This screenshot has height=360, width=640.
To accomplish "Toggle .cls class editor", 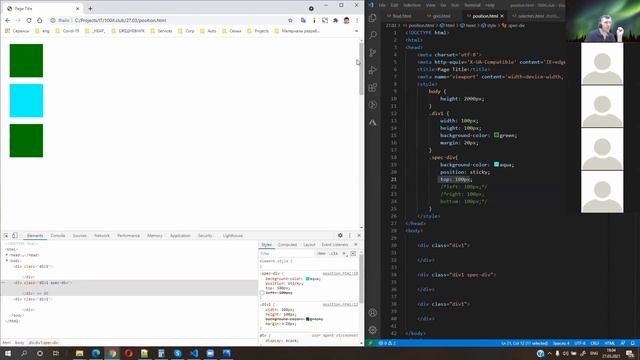I will point(334,253).
